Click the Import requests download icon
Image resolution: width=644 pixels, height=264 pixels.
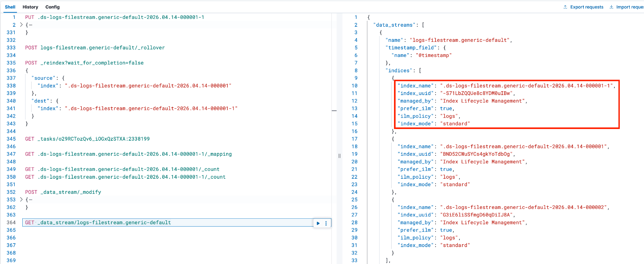tap(611, 7)
